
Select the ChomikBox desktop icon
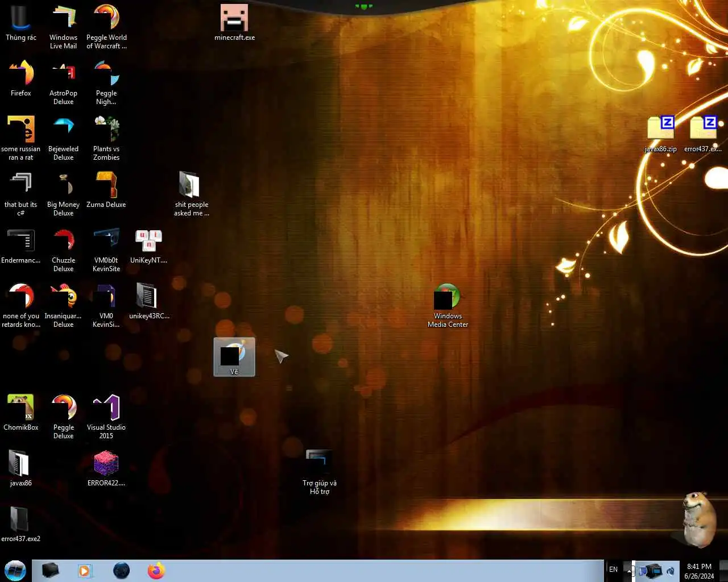tap(21, 413)
